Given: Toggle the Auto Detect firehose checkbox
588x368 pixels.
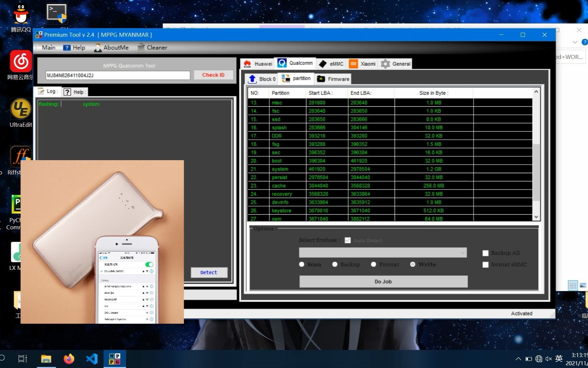Looking at the screenshot, I should tap(347, 240).
